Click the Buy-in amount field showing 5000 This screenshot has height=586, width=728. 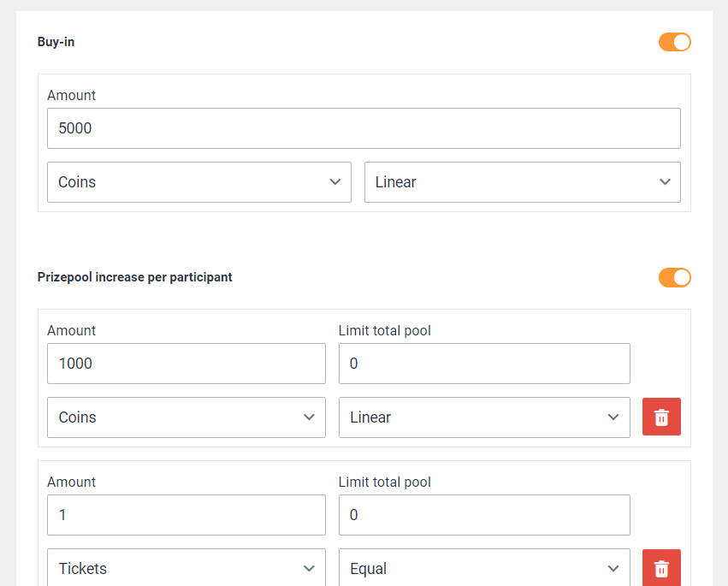(x=364, y=128)
